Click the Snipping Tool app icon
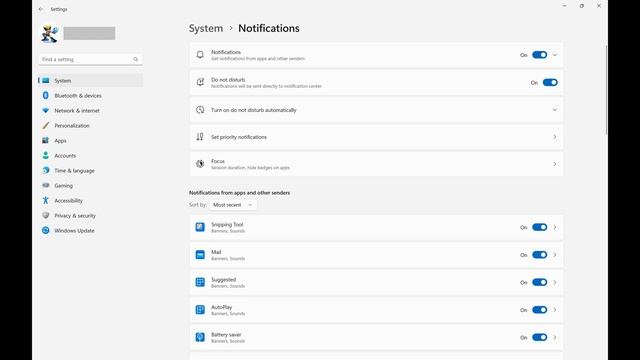This screenshot has height=360, width=640. point(200,227)
